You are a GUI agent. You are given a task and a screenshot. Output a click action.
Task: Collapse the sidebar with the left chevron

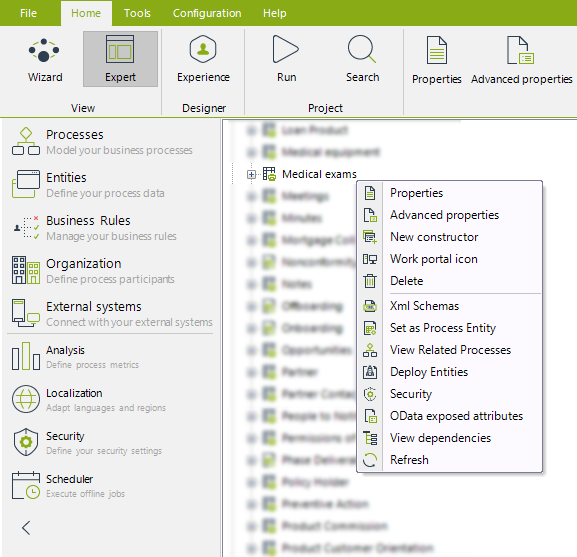tap(26, 528)
